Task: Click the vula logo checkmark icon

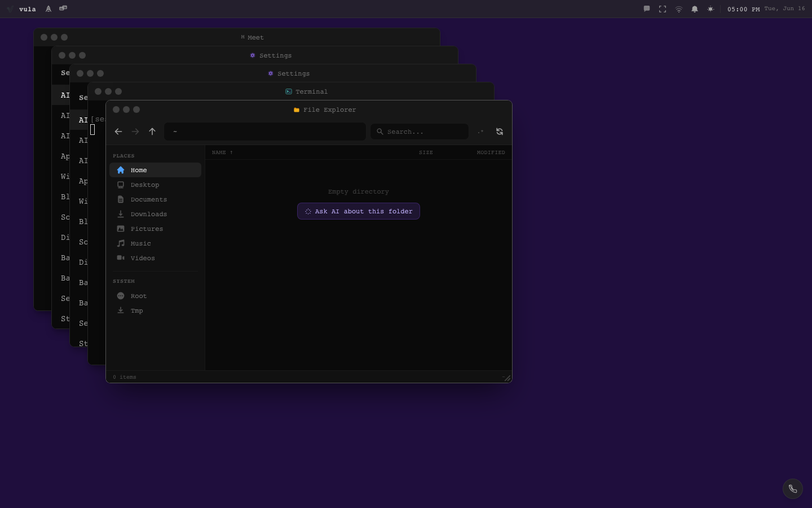Action: pos(10,9)
